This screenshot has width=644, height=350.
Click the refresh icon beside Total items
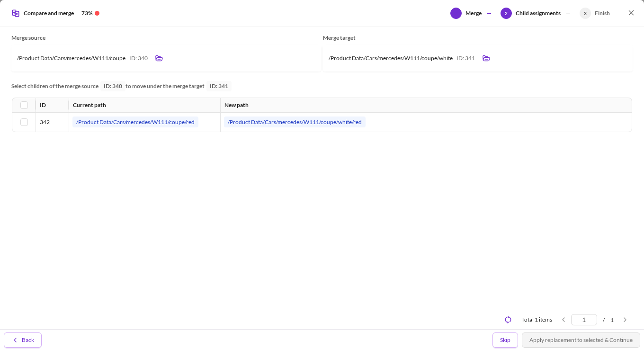coord(508,320)
